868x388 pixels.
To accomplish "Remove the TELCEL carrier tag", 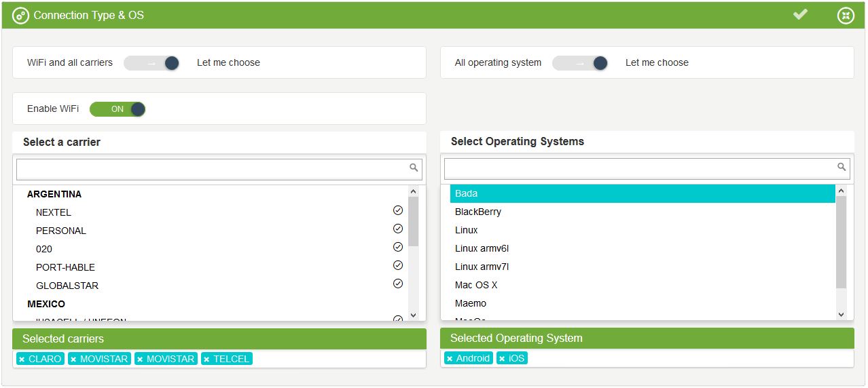I will (x=207, y=359).
